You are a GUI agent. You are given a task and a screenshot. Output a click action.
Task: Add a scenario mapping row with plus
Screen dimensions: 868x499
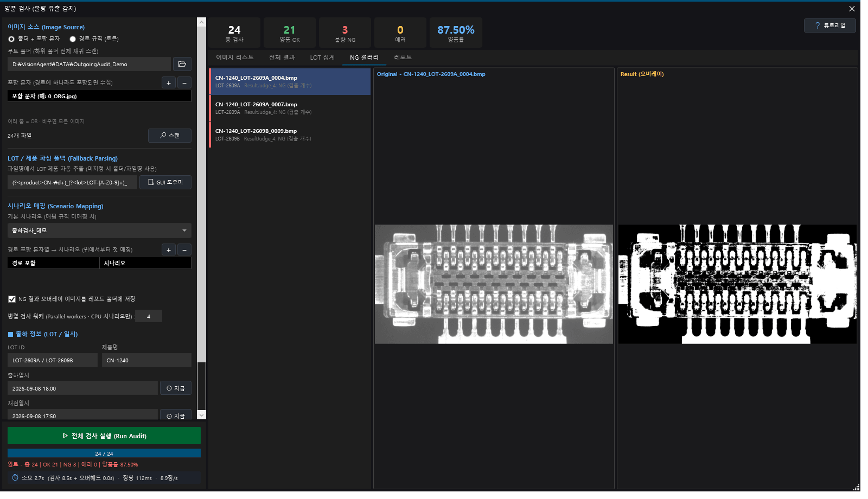(169, 250)
